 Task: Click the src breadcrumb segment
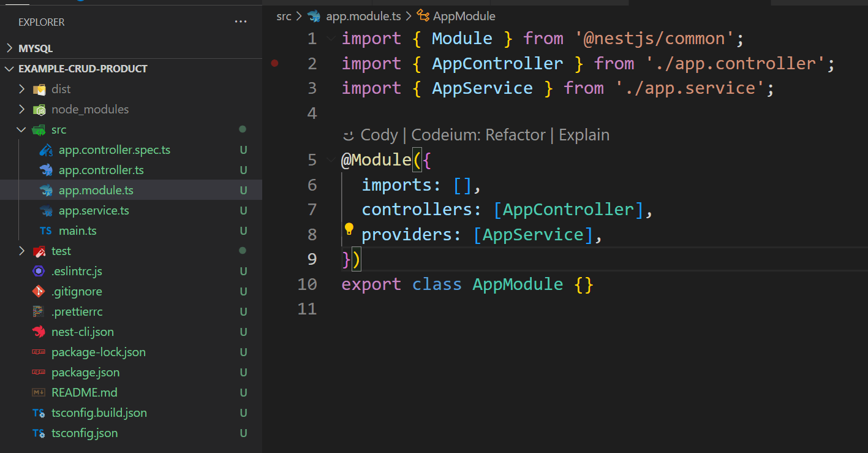(x=284, y=17)
